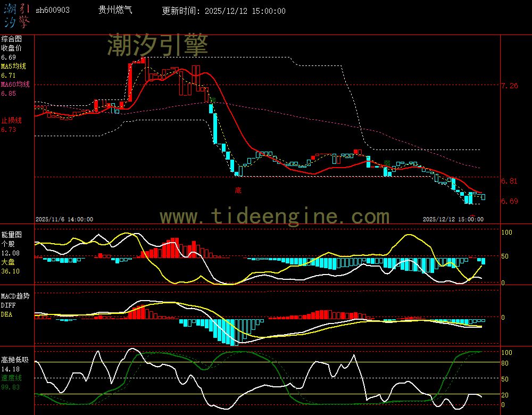Click the 7.26 price level label
This screenshot has width=532, height=415.
coord(509,86)
